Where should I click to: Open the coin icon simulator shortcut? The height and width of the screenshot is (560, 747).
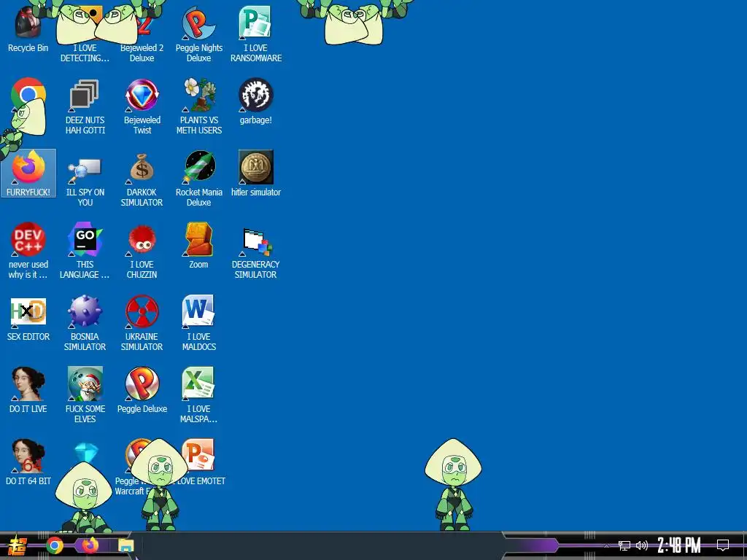click(256, 174)
